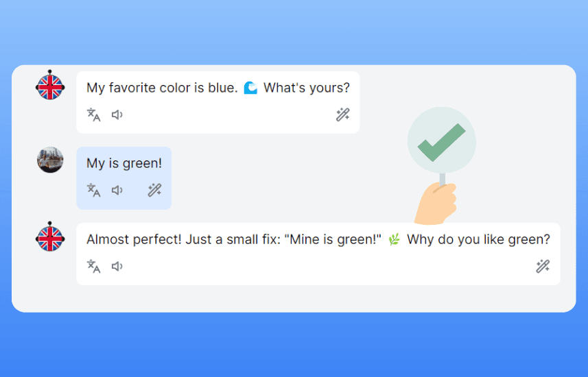
Task: Click the "My is green!" message text
Action: (124, 163)
